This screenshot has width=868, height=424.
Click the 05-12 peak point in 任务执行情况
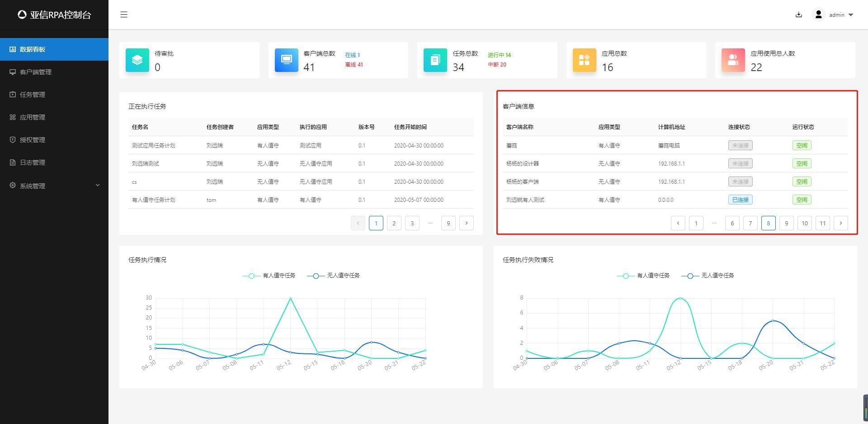pos(290,298)
